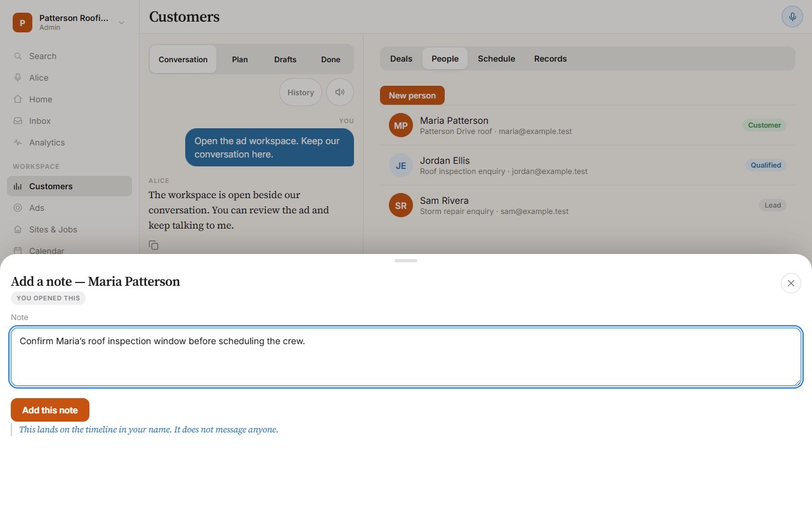812x508 pixels.
Task: Grab the sheet drag handle at top
Action: point(406,260)
